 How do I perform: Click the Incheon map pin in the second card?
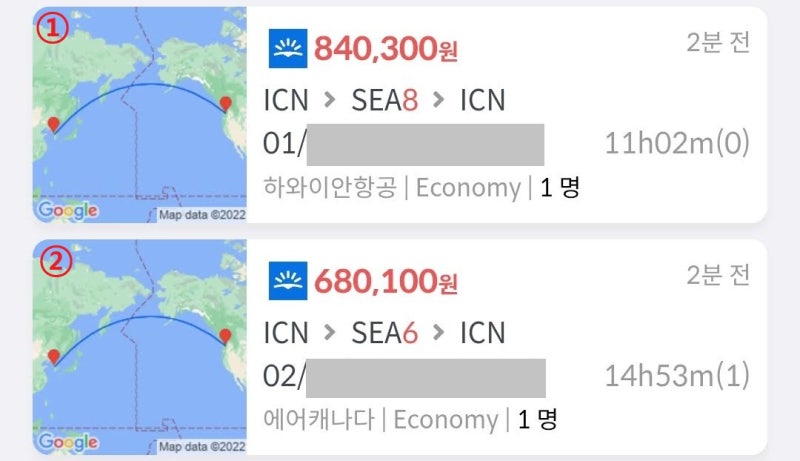click(52, 355)
